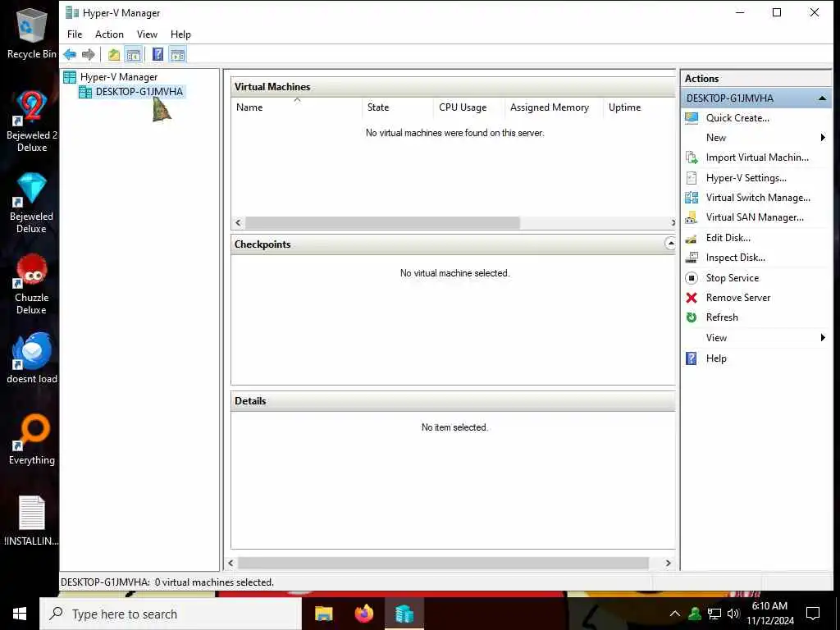Open Hyper-V Settings... action
This screenshot has height=630, width=840.
(746, 178)
